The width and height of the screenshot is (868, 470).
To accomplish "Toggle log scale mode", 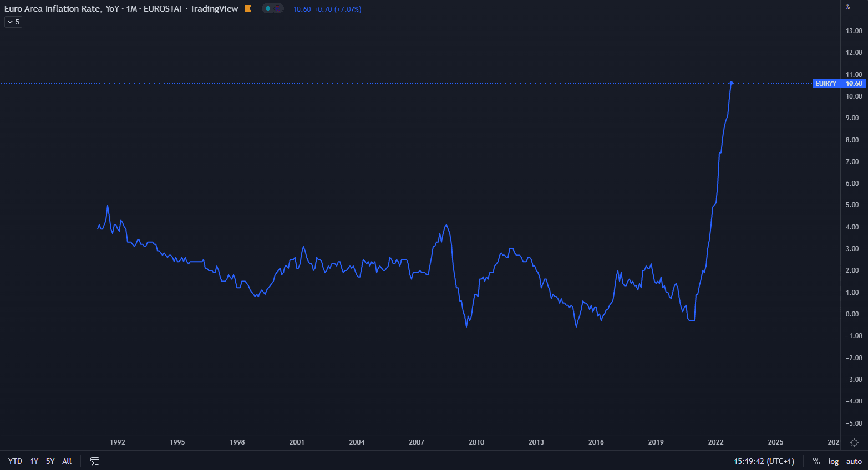I will click(833, 461).
